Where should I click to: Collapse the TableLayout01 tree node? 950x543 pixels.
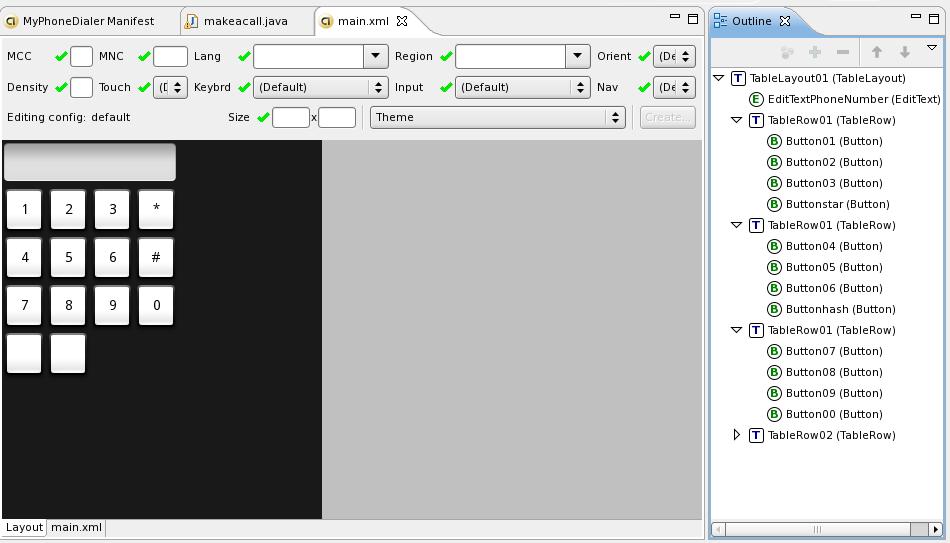[719, 78]
